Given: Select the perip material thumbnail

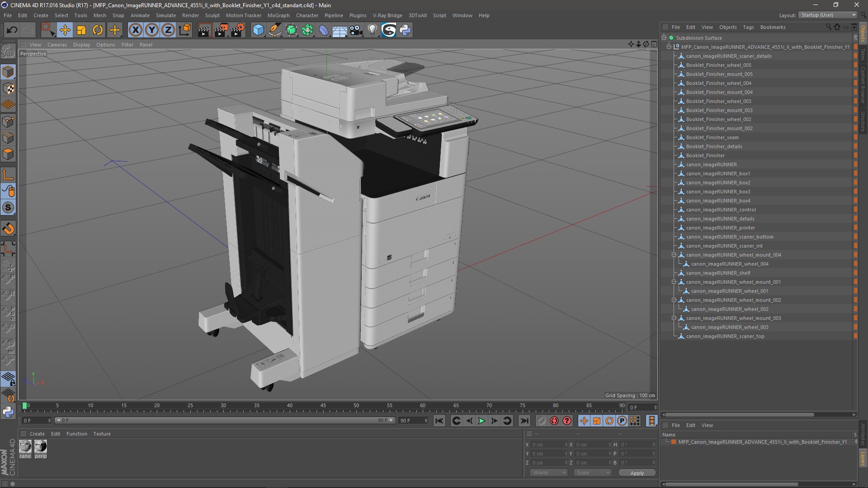Looking at the screenshot, I should [x=41, y=446].
